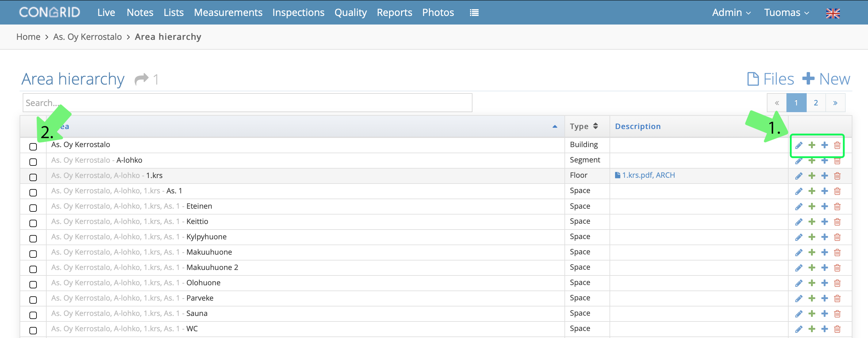Click blue plus icon in Parveke row
Viewport: 868px width, 338px height.
[824, 298]
